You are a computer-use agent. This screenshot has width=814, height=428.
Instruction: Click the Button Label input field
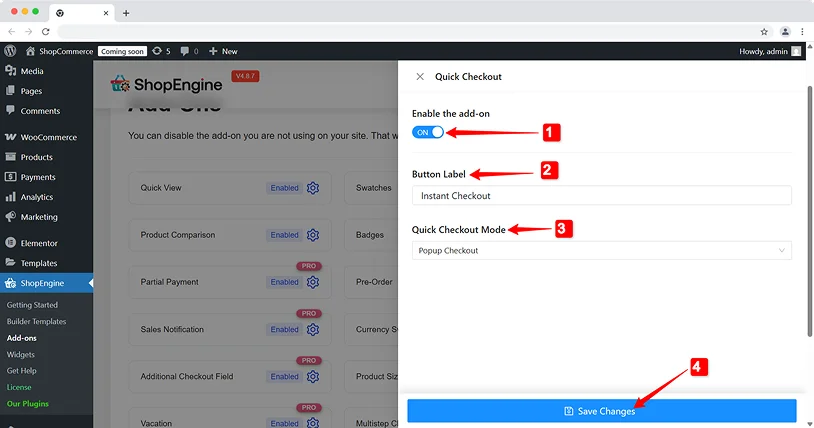(x=602, y=195)
